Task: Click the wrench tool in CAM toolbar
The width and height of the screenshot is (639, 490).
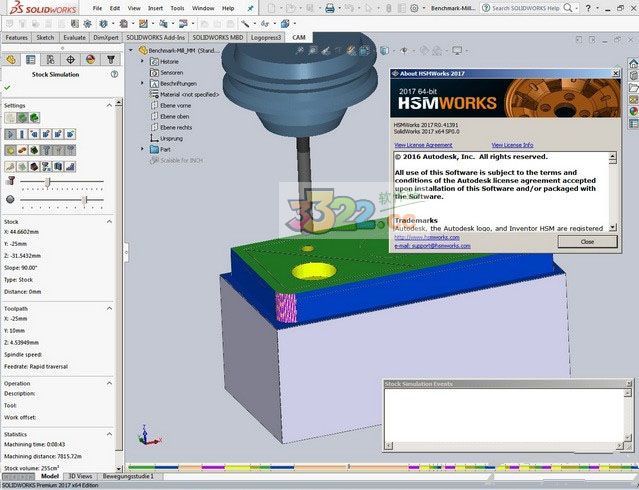Action: click(x=245, y=24)
